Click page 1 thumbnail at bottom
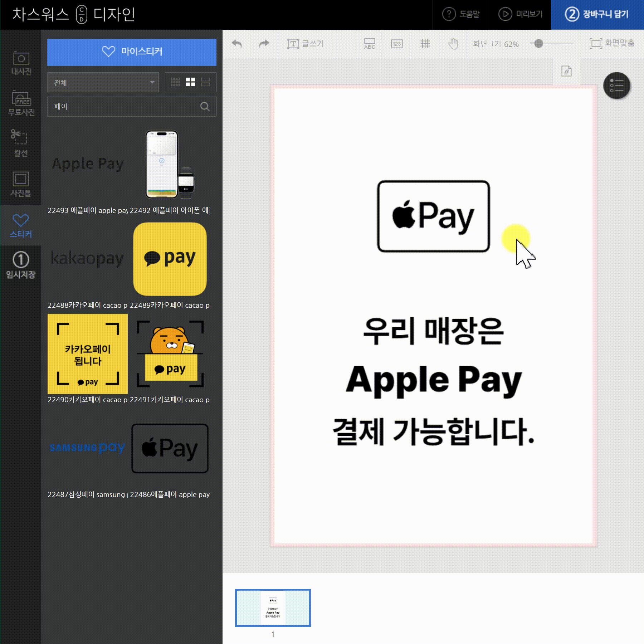644x644 pixels. pyautogui.click(x=273, y=608)
